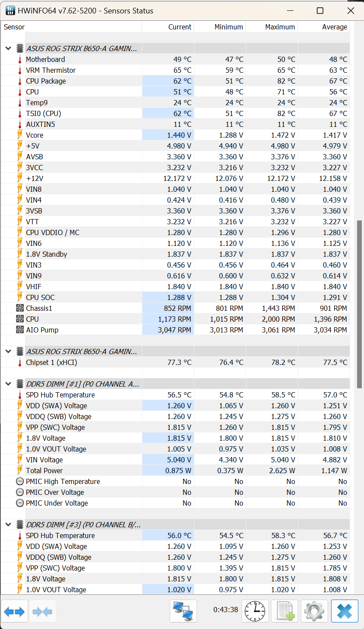
Task: Collapse the DDR5 DIMM [#3] group
Action: [x=8, y=525]
